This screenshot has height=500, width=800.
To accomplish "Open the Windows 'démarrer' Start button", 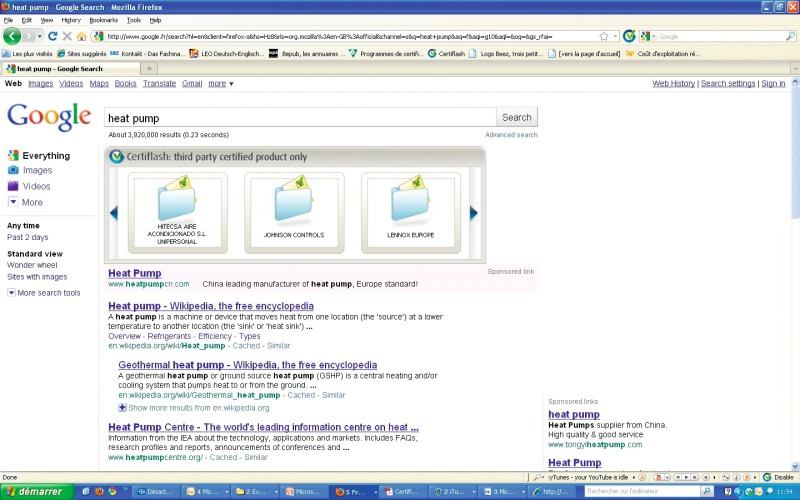I will coord(37,491).
